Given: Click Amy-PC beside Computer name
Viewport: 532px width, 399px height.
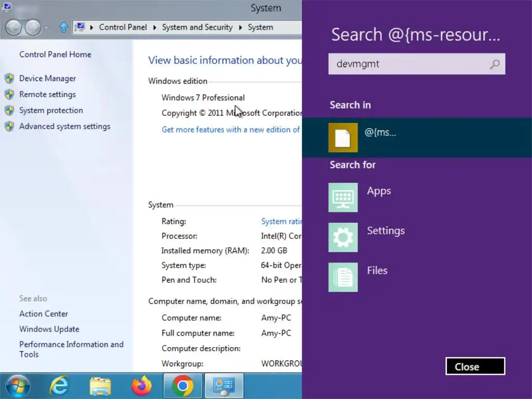Looking at the screenshot, I should point(276,318).
